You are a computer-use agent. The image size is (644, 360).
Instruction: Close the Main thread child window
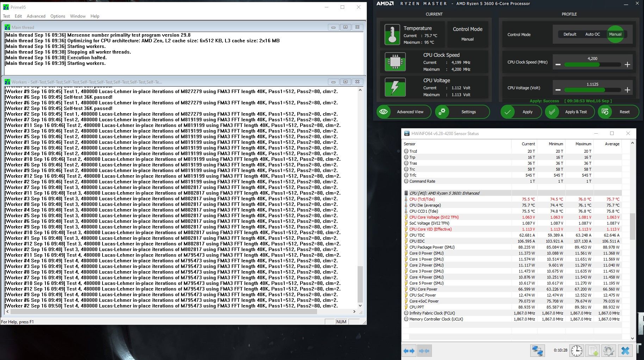pyautogui.click(x=357, y=27)
